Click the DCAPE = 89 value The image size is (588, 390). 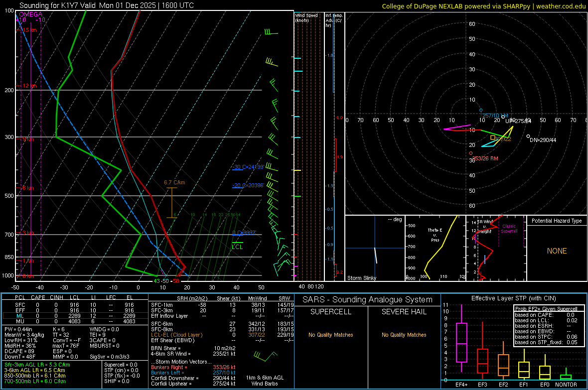click(20, 351)
